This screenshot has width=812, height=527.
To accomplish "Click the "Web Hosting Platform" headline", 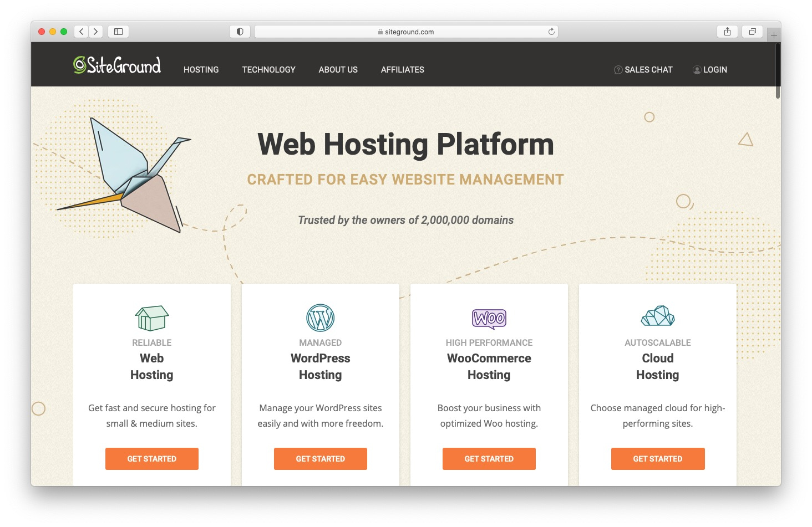I will pos(406,144).
